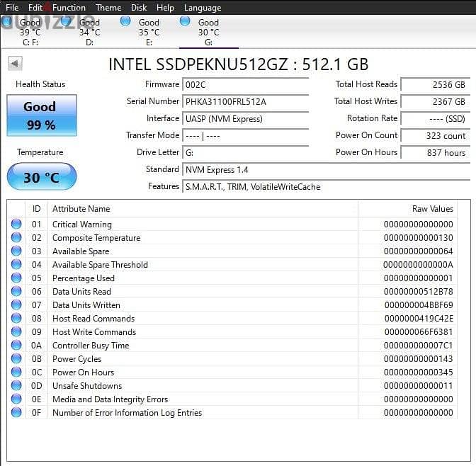Open the Disk menu

coord(139,8)
